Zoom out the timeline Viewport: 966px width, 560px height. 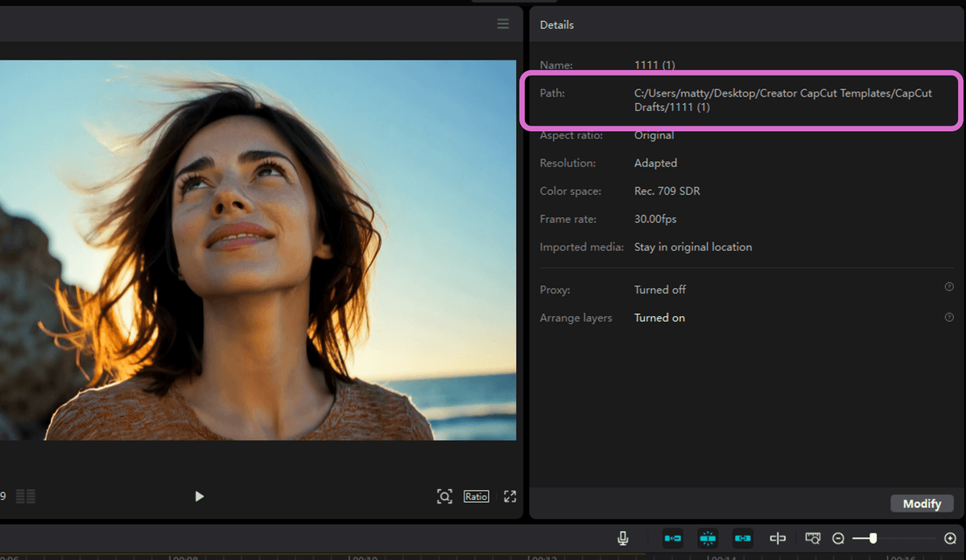point(838,538)
